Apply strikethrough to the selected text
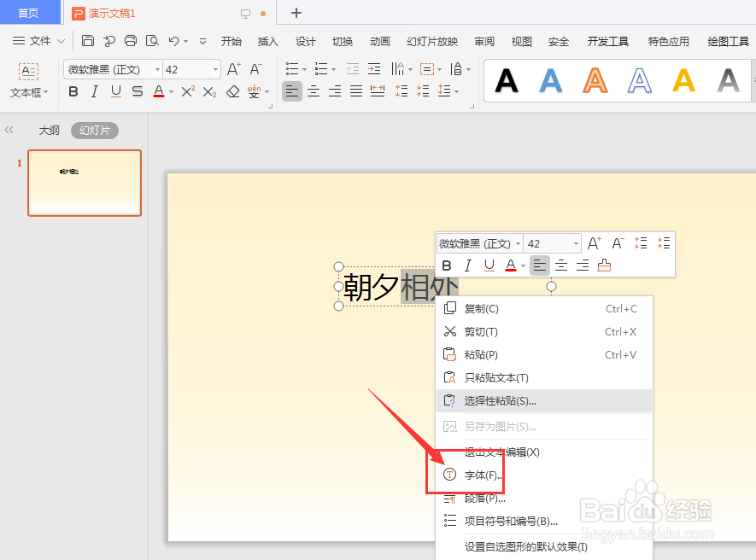756x560 pixels. click(136, 92)
